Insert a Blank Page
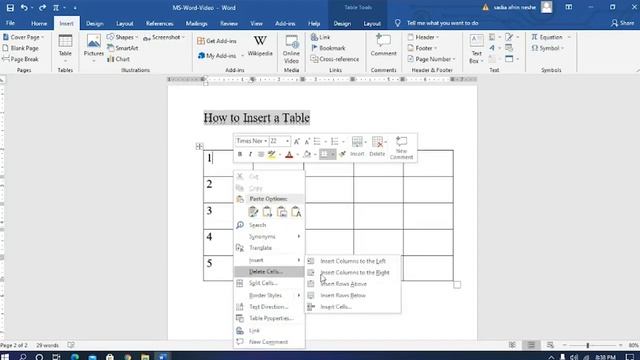Screen dimensions: 640x360 (x=21, y=48)
